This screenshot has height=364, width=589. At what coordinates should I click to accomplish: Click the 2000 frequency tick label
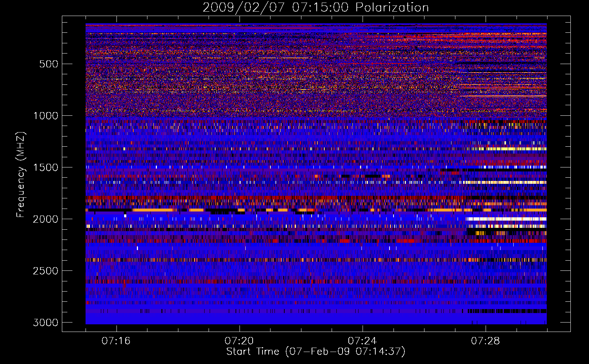[x=46, y=219]
